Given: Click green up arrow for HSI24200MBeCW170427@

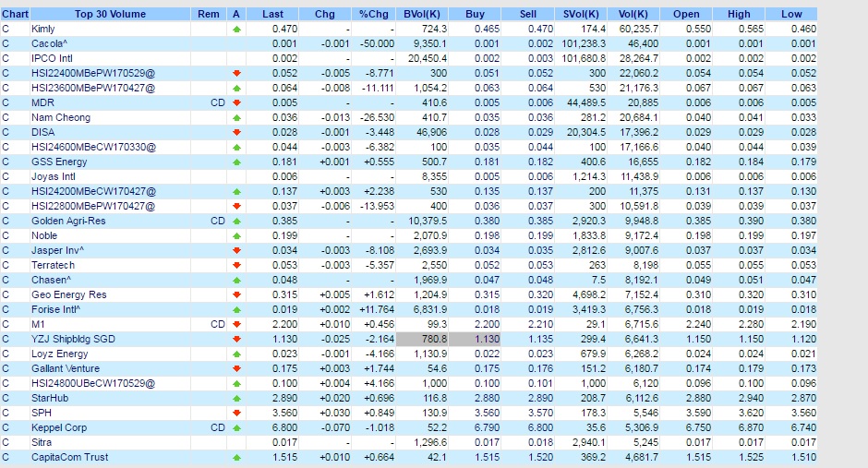Looking at the screenshot, I should [236, 192].
